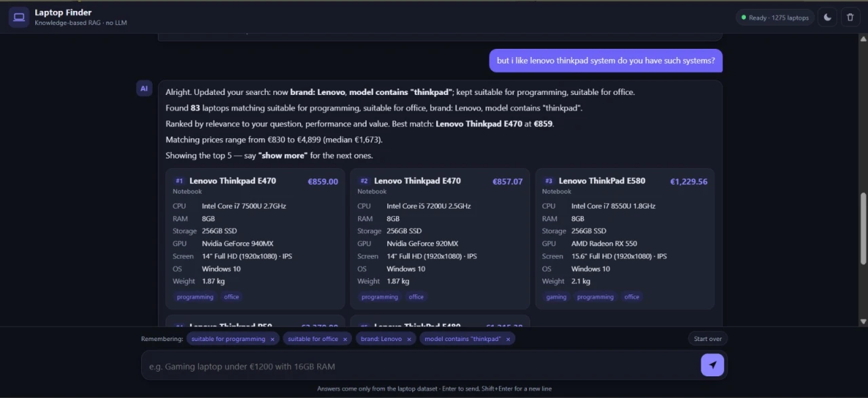Viewport: 868px width, 398px height.
Task: Click the office tag on the E580 card
Action: [632, 297]
